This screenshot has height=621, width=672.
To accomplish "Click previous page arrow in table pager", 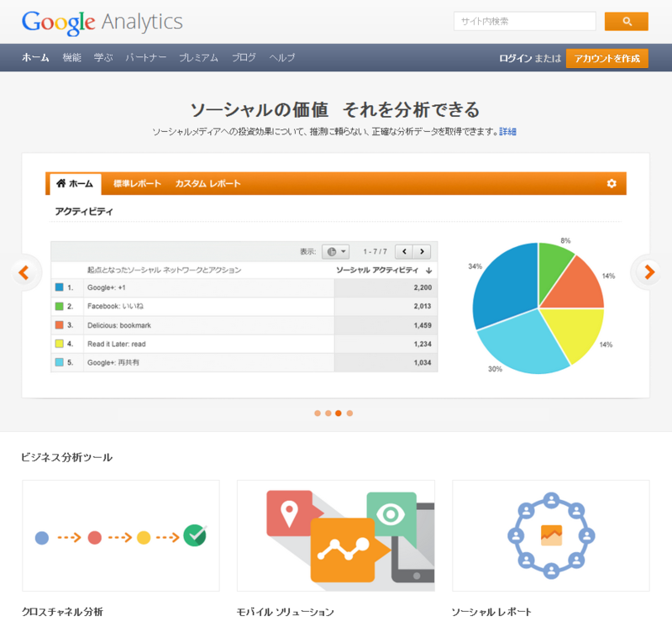I will pos(404,252).
